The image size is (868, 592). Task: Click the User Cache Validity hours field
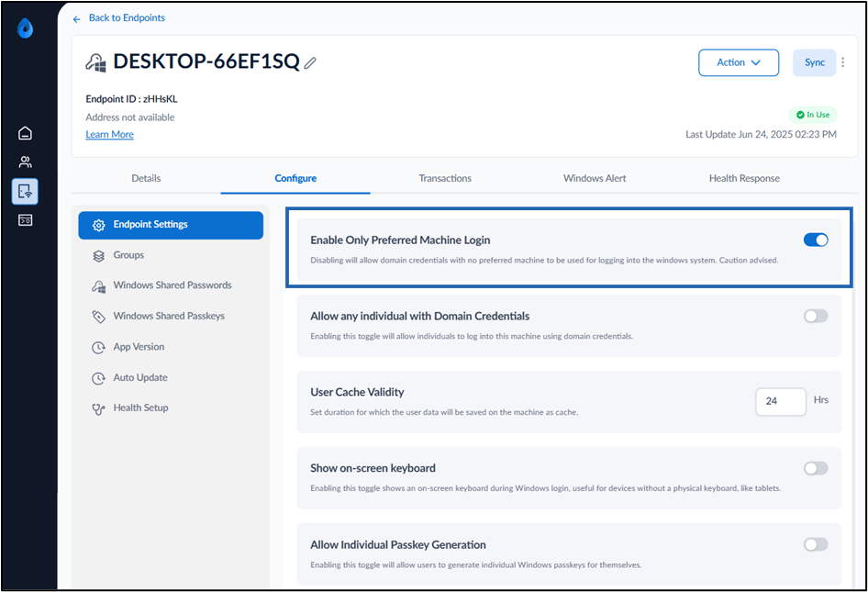pos(781,401)
